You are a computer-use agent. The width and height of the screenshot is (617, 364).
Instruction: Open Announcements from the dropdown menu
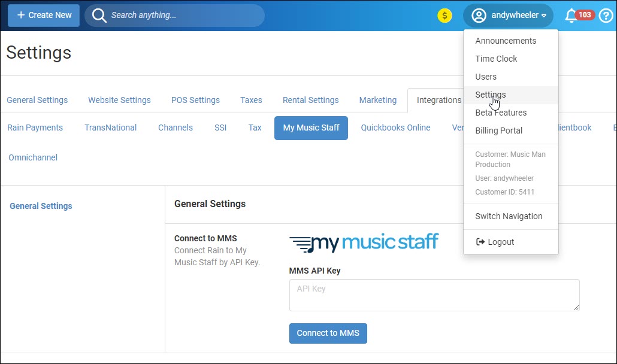[x=507, y=41]
